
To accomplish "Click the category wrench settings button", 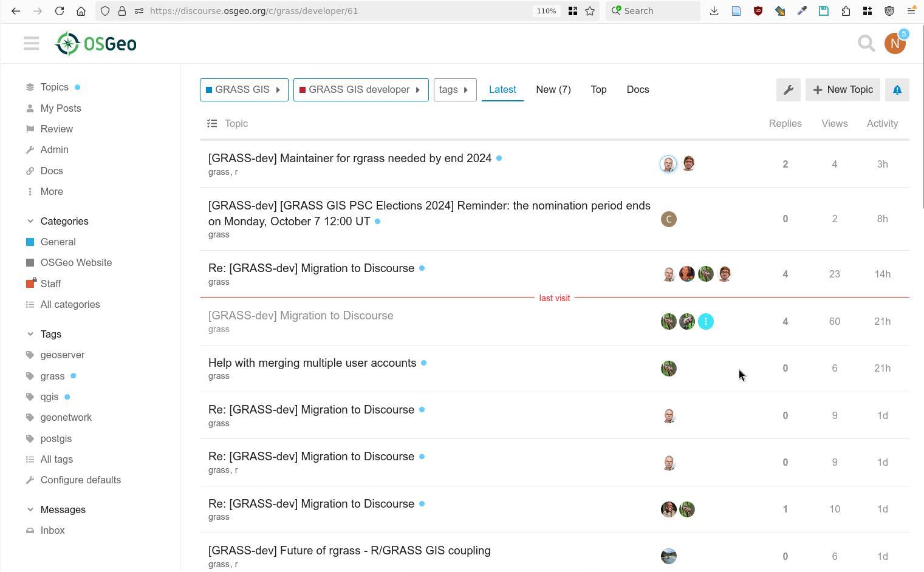I will pyautogui.click(x=788, y=90).
